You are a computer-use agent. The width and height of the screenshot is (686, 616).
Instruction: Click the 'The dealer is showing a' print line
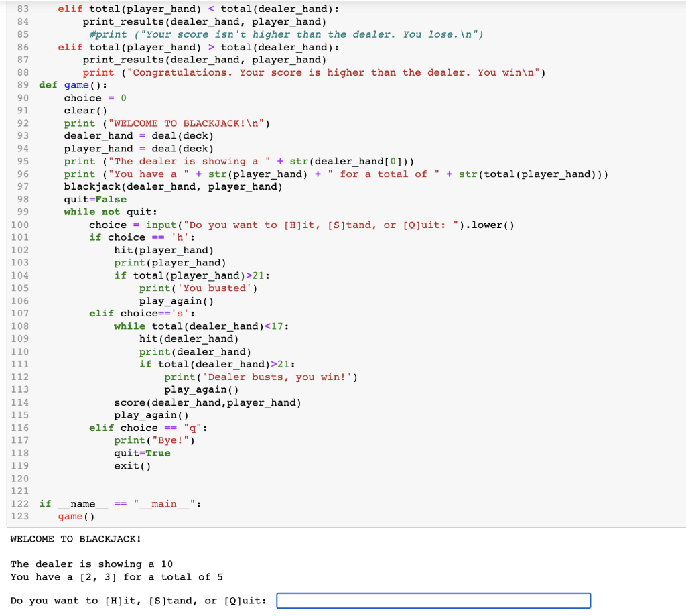(239, 161)
